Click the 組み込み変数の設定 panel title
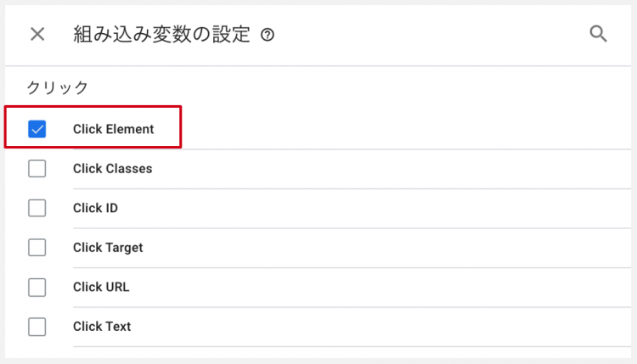637x364 pixels. 161,34
